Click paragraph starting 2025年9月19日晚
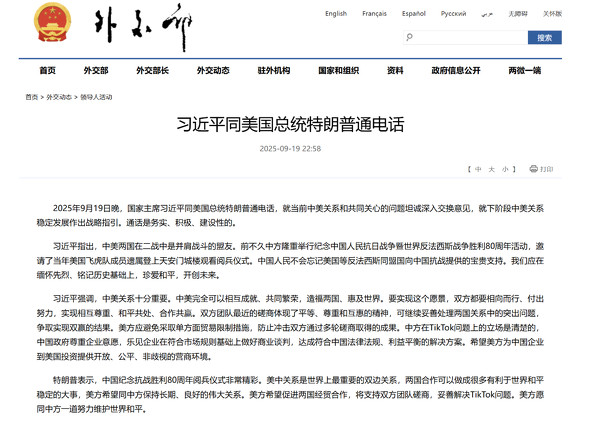The image size is (590, 427). (290, 216)
